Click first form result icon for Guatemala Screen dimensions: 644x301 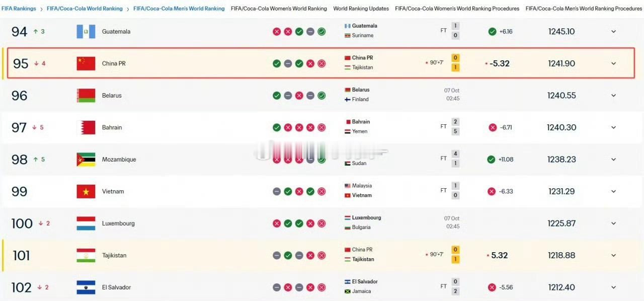pos(277,32)
